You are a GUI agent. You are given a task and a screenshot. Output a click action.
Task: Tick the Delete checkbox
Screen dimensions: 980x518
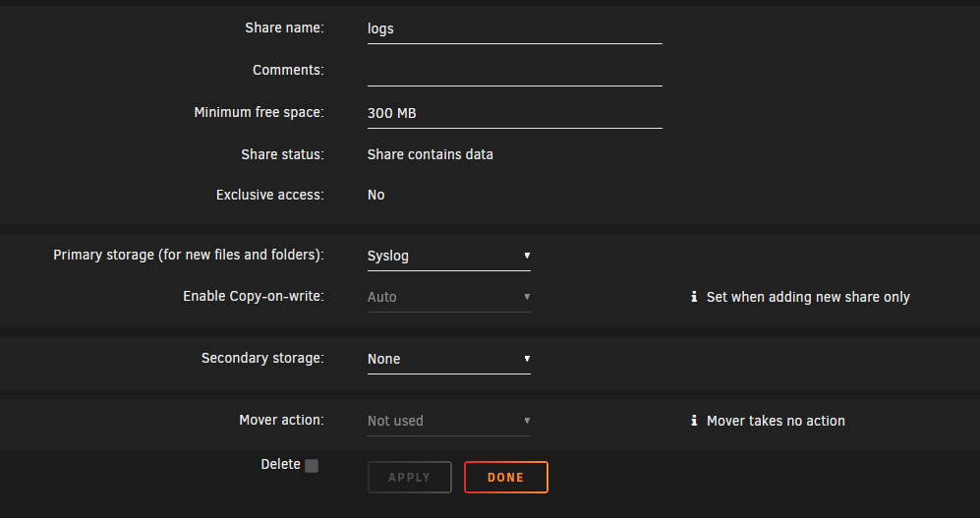(312, 466)
